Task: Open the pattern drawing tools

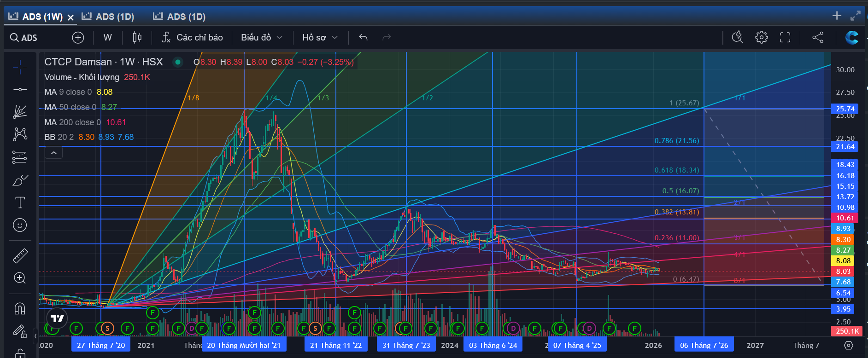Action: point(20,134)
